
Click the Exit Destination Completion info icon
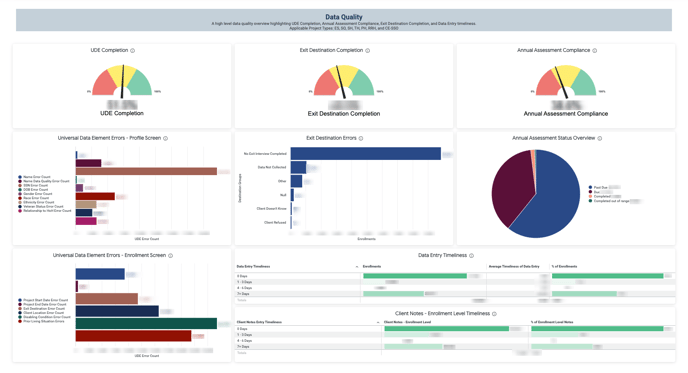point(368,50)
